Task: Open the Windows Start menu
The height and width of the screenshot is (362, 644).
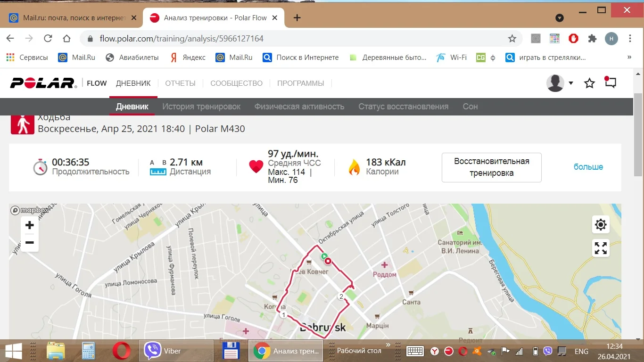Action: tap(13, 351)
